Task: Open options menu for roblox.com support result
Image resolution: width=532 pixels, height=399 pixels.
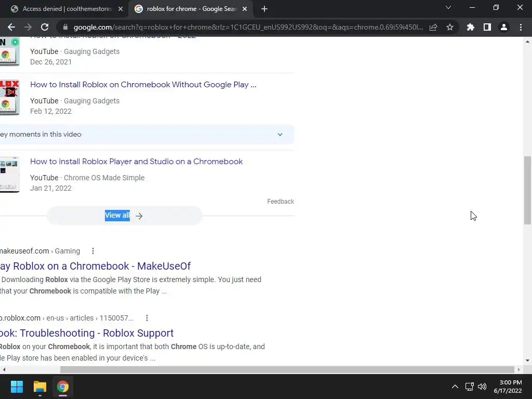Action: (x=147, y=318)
